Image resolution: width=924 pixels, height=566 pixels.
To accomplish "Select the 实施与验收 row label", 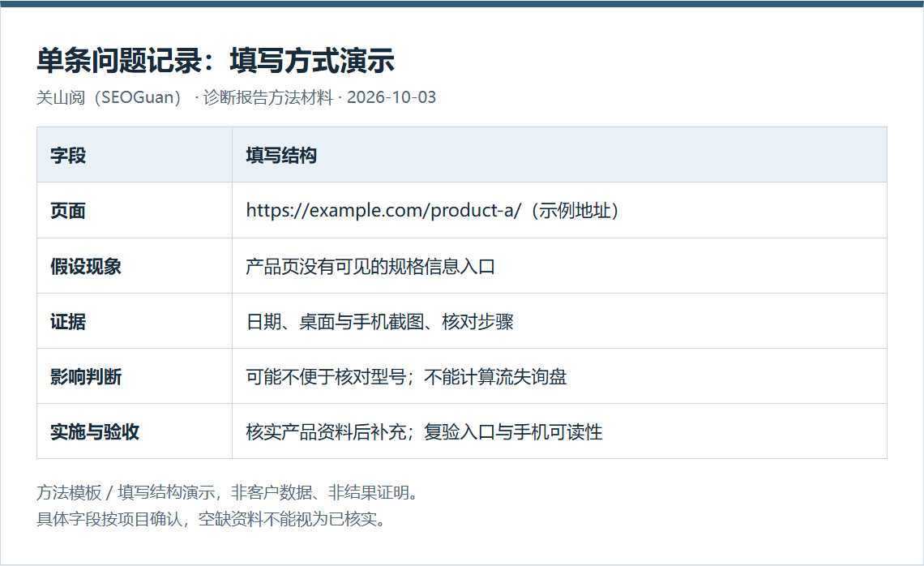I will [x=94, y=431].
